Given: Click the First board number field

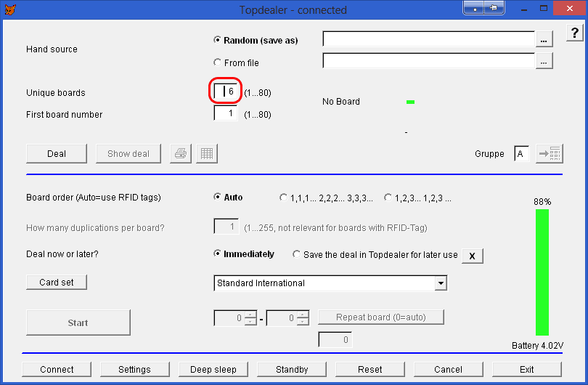Looking at the screenshot, I should (x=225, y=113).
